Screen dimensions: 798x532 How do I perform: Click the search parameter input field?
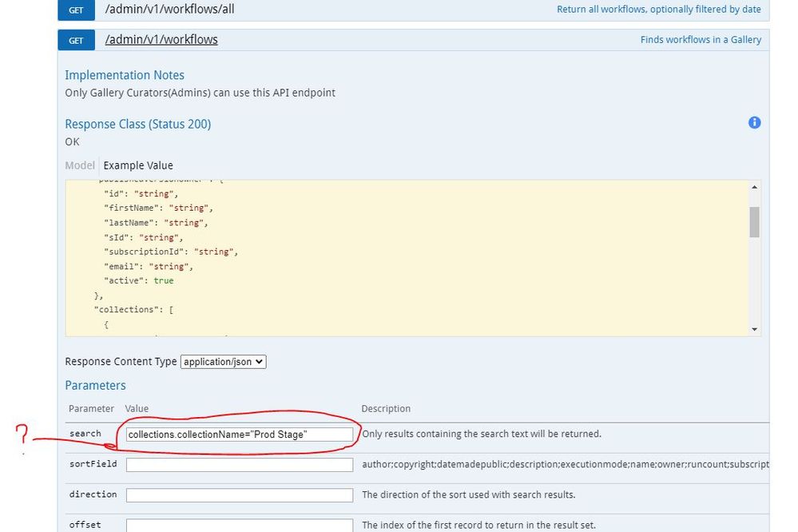pos(239,435)
